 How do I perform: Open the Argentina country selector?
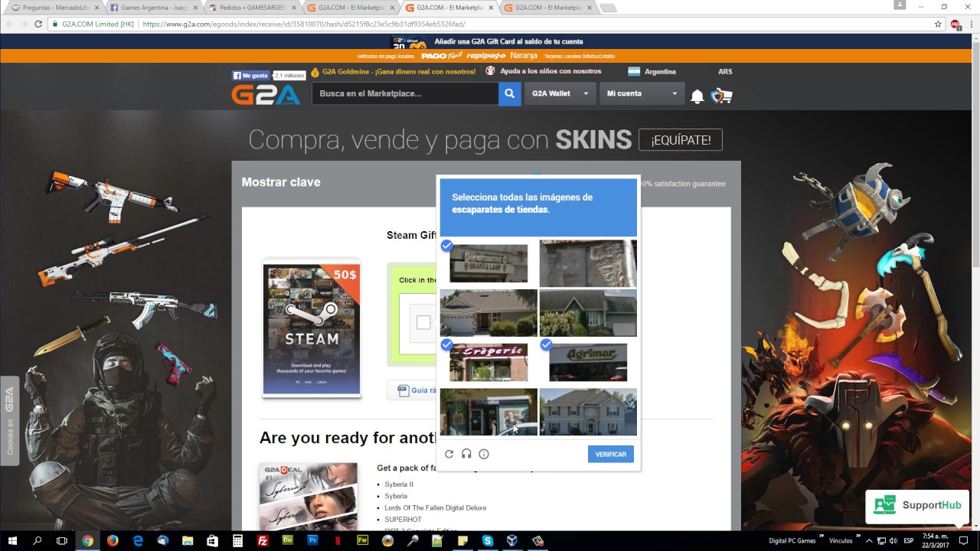652,72
